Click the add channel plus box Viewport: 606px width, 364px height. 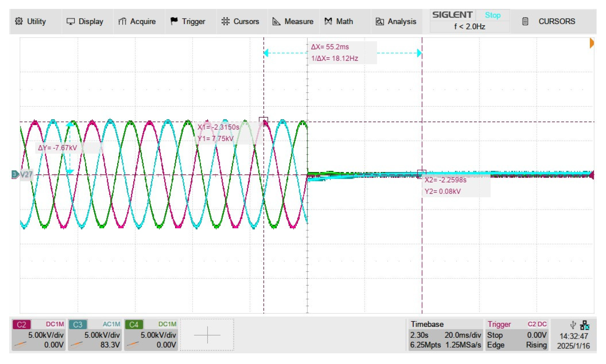point(207,335)
